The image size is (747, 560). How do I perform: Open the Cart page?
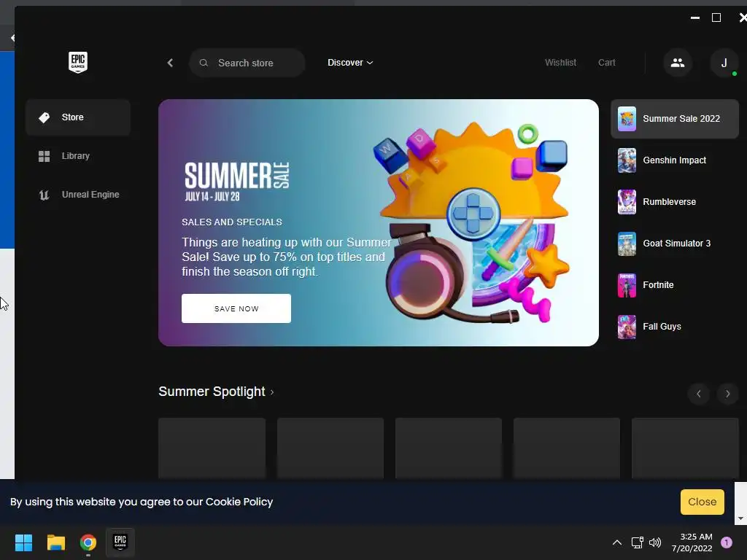(x=606, y=63)
